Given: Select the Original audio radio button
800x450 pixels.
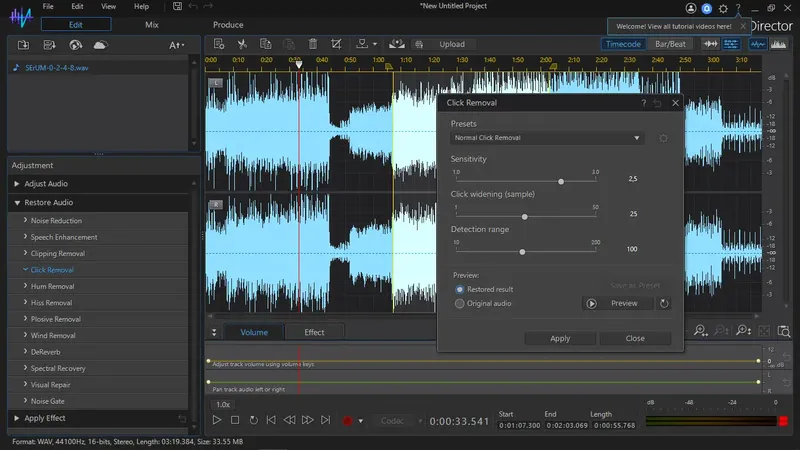Looking at the screenshot, I should click(460, 303).
